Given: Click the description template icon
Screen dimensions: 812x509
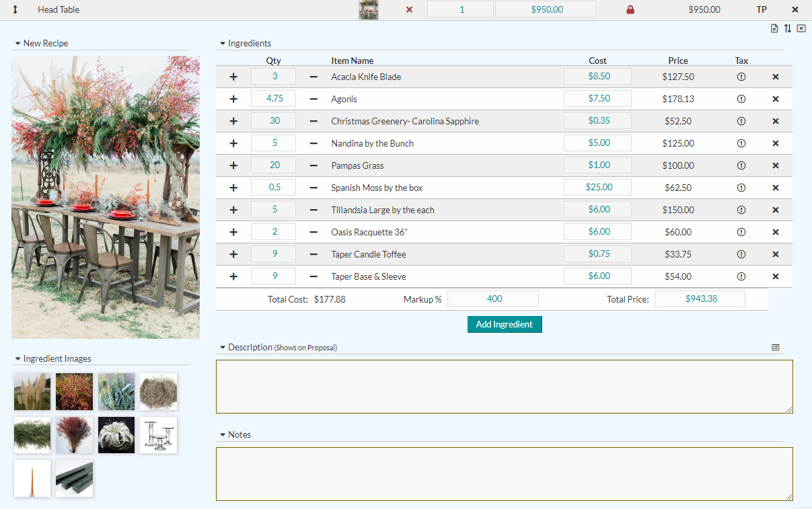Looking at the screenshot, I should click(775, 348).
